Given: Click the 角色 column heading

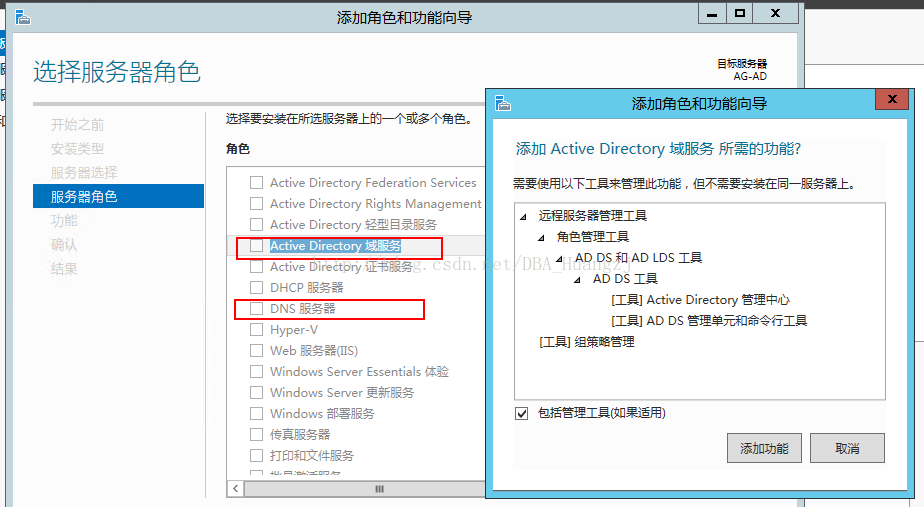Looking at the screenshot, I should pos(237,149).
